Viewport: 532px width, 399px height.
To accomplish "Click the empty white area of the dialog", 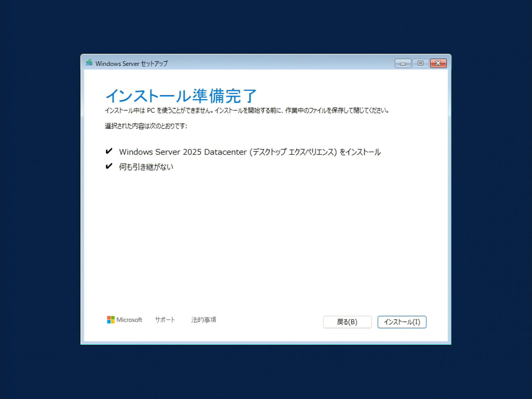I will (266, 240).
